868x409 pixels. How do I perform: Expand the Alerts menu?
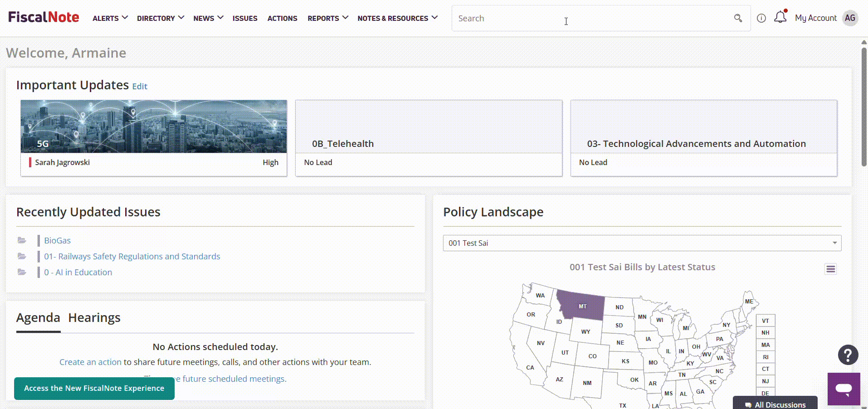tap(110, 18)
